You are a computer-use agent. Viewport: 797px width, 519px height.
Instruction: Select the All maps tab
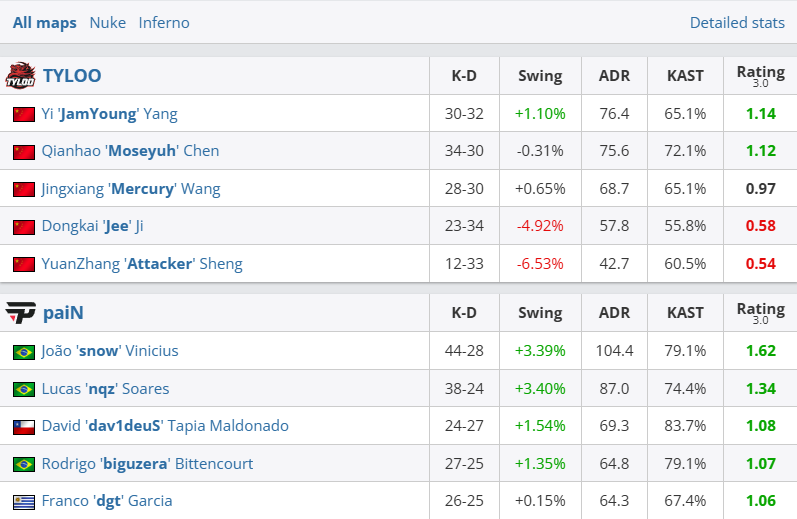[44, 22]
